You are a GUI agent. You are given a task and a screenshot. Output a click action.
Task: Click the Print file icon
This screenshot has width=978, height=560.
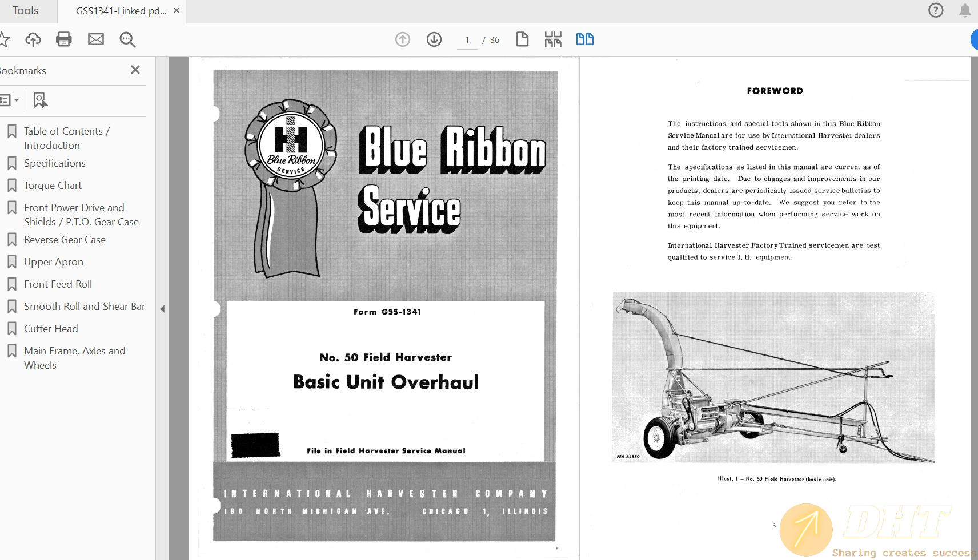coord(64,39)
